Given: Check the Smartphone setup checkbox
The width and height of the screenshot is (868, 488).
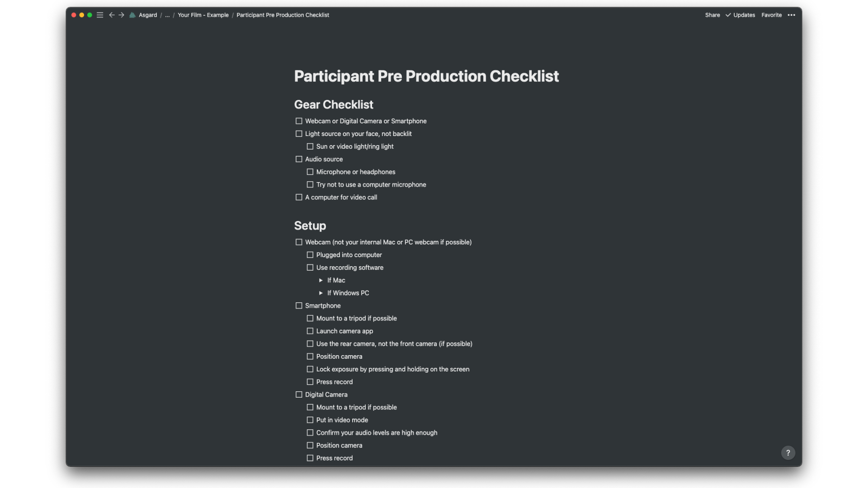Looking at the screenshot, I should click(x=299, y=305).
